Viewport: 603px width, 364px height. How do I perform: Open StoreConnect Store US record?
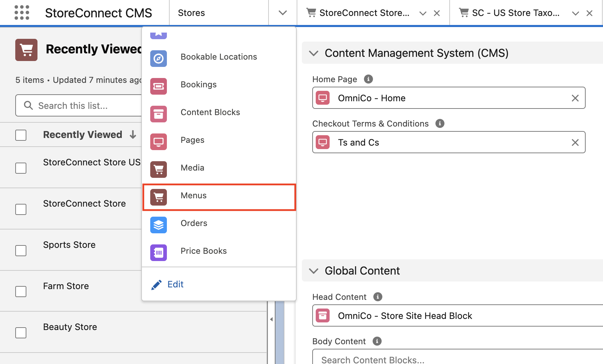pos(92,162)
